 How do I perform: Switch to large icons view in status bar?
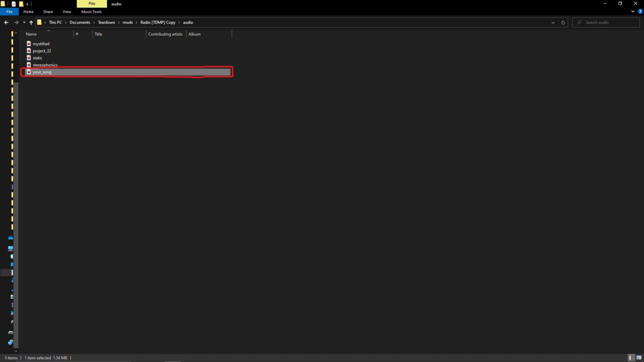tap(639, 358)
